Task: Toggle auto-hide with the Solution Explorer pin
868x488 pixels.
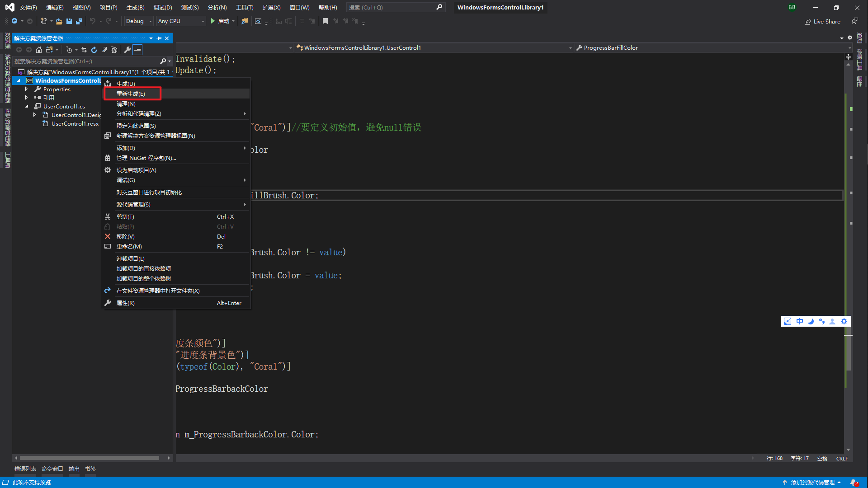Action: [159, 38]
